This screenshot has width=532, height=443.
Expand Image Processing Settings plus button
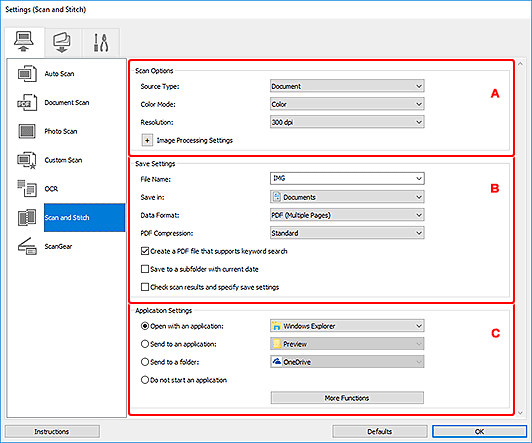tap(147, 140)
